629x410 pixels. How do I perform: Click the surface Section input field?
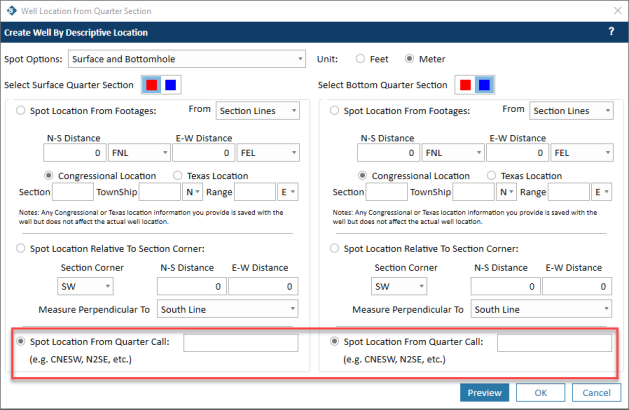[73, 192]
